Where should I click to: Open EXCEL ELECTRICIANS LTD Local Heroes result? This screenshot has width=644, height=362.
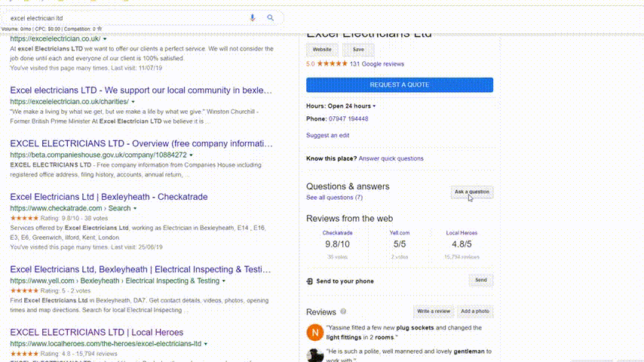point(97,332)
